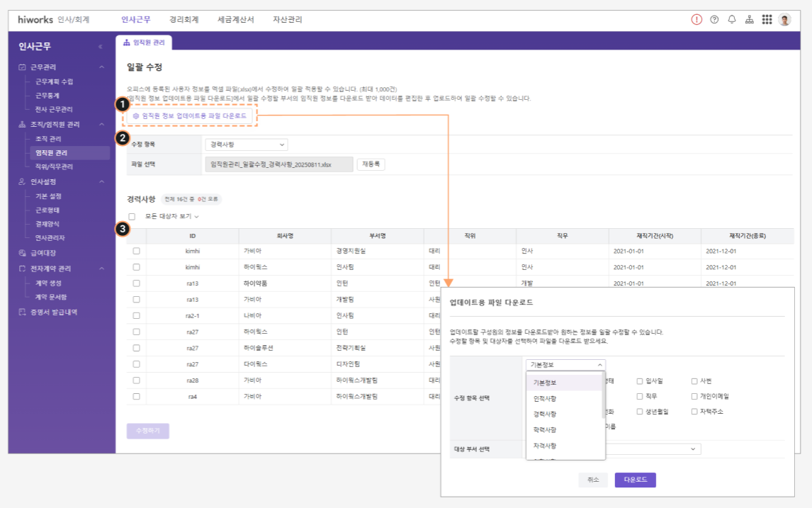Viewport: 812px width, 508px height.
Task: Tick the select-all checkbox above the table
Action: coord(132,217)
